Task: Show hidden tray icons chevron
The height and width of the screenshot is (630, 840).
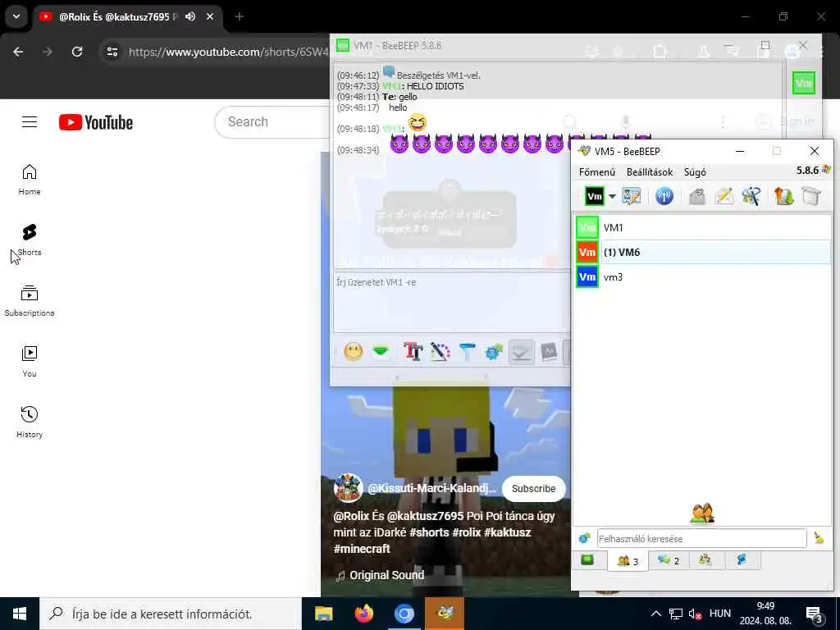Action: [655, 614]
